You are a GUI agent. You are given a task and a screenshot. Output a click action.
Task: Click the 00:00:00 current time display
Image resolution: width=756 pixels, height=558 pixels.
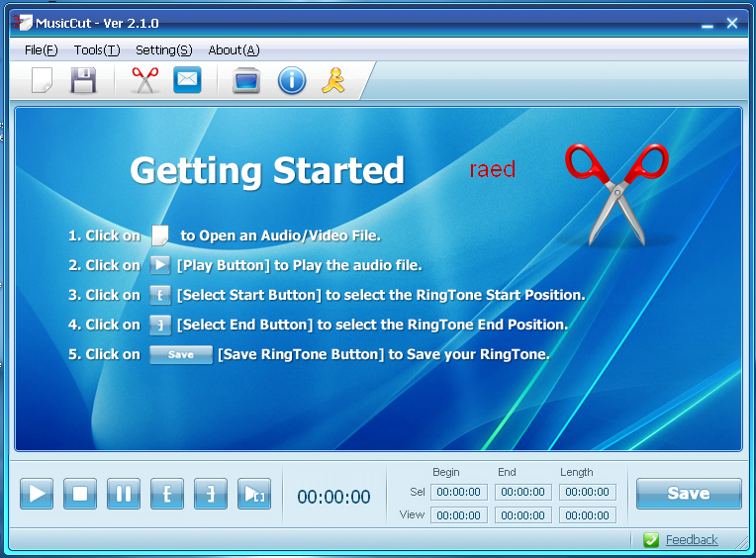(x=333, y=497)
